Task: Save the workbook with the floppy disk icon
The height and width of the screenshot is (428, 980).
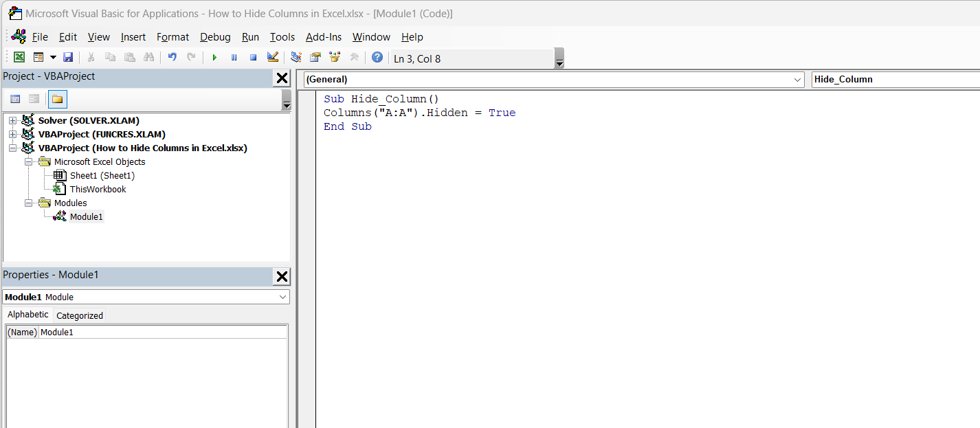Action: (x=68, y=58)
